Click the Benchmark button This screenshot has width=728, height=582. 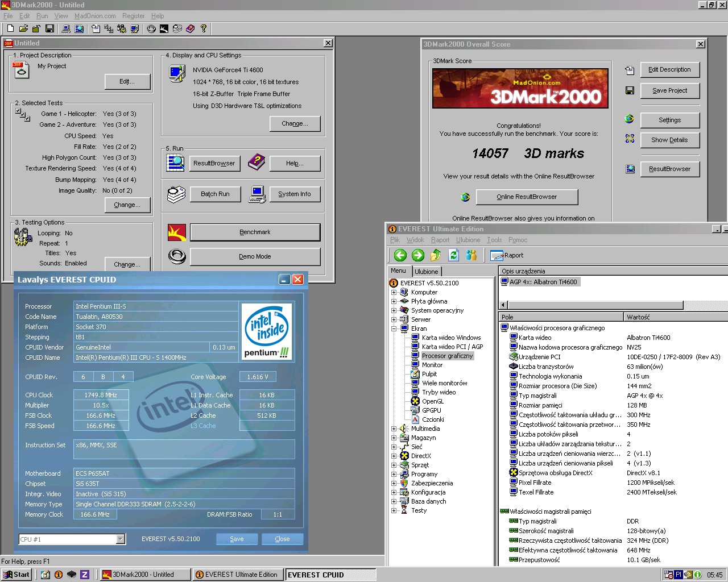[255, 232]
